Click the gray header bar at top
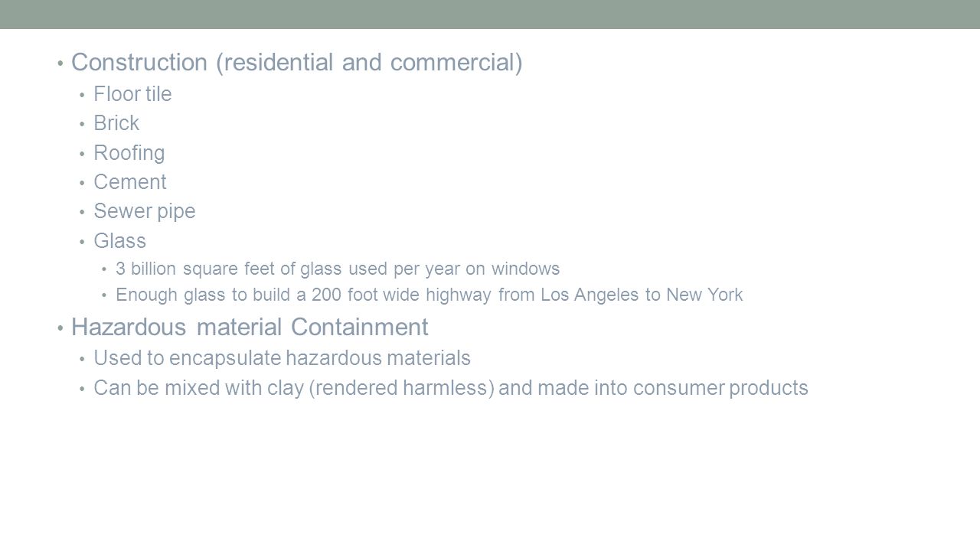The width and height of the screenshot is (980, 551). [490, 15]
